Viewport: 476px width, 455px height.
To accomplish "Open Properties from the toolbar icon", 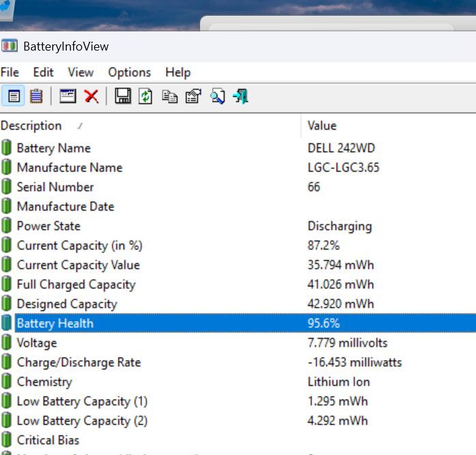I will point(193,96).
